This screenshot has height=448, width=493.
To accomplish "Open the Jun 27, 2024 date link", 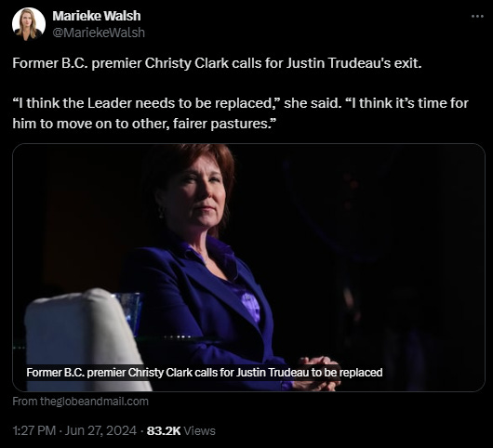I will point(100,430).
